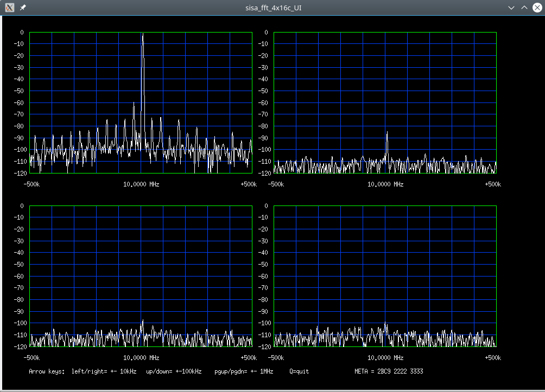The height and width of the screenshot is (392, 545).
Task: Click the small peak in top-right plot
Action: coord(387,134)
